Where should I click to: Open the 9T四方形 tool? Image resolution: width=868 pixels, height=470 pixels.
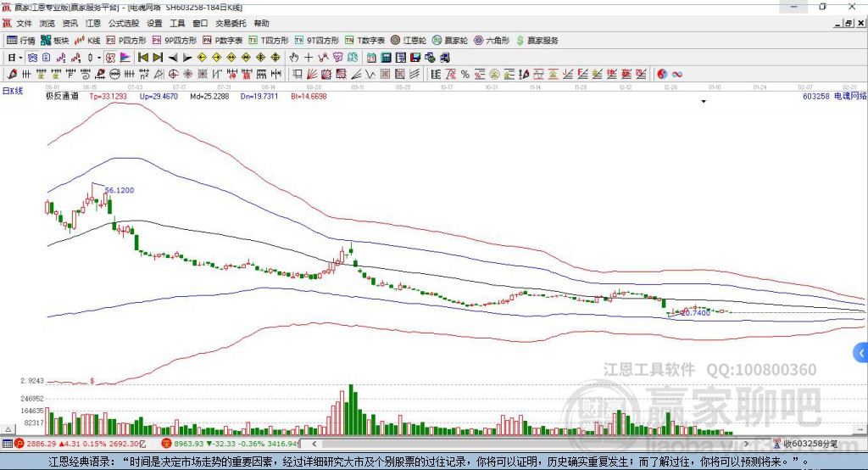coord(317,41)
